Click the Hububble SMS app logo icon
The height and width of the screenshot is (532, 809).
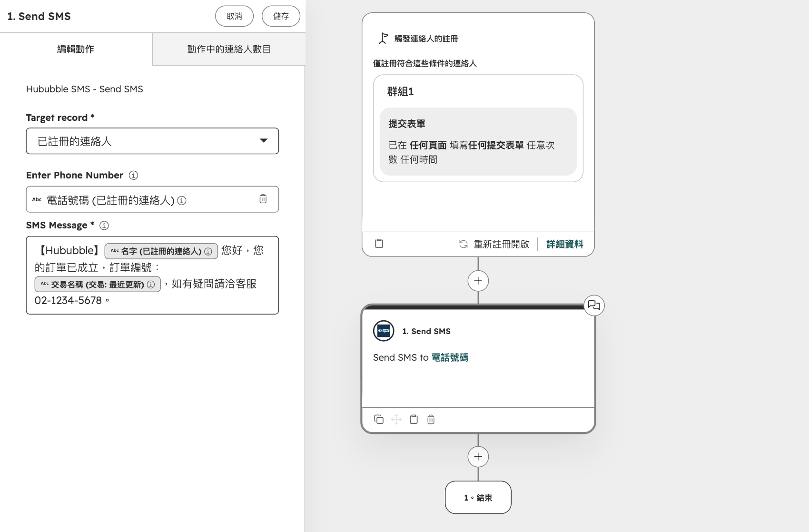[x=384, y=331]
